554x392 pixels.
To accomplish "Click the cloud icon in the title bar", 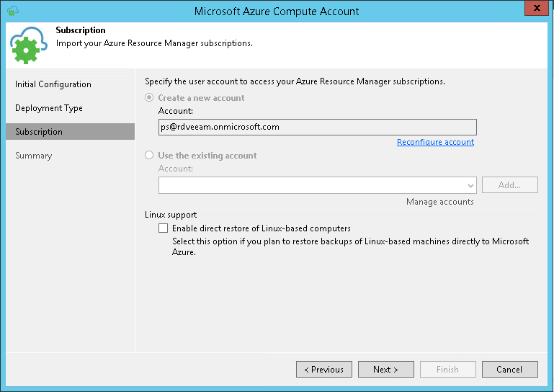I will point(13,11).
